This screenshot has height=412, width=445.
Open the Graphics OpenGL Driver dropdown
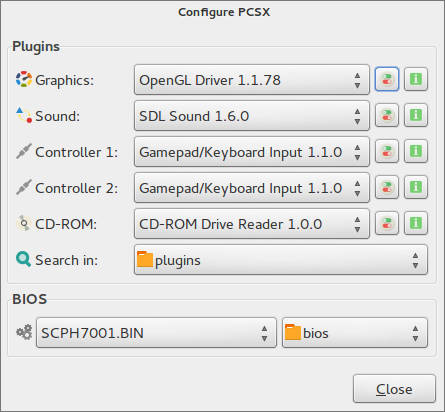[x=252, y=80]
